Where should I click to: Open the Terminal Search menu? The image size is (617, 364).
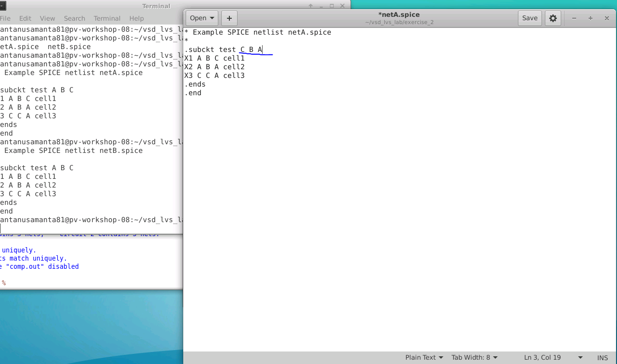pyautogui.click(x=75, y=18)
